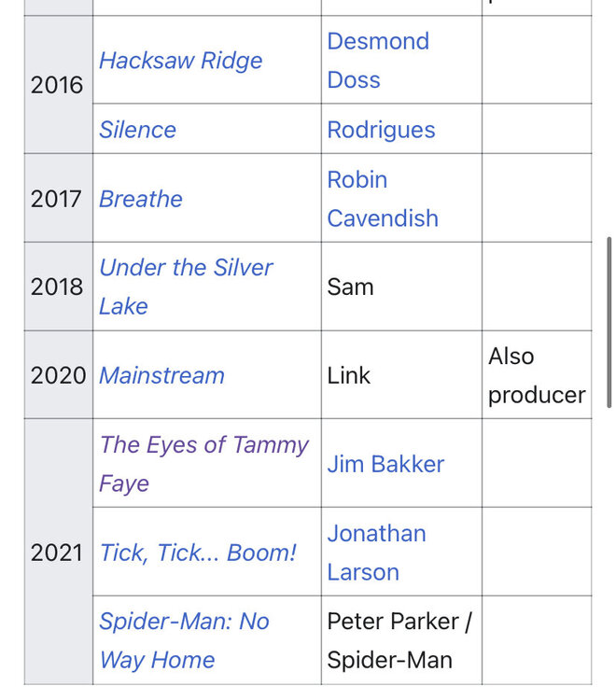Follow the Rodrigues character link
This screenshot has height=700, width=616.
pos(381,130)
